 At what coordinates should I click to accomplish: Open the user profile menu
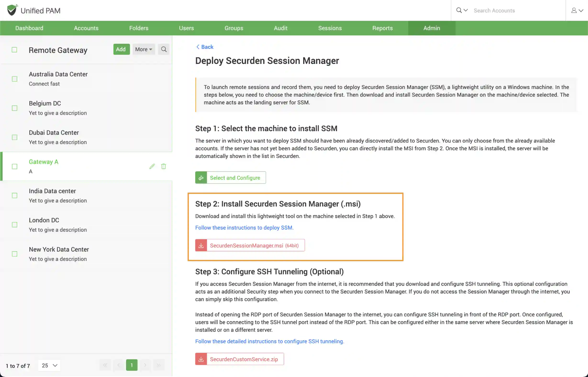click(x=577, y=10)
